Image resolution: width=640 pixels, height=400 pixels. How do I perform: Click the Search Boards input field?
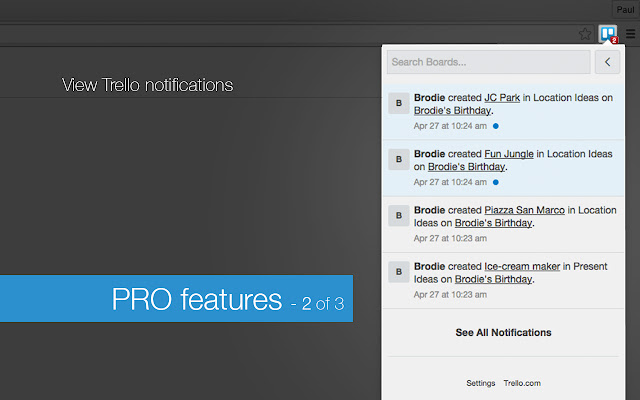pyautogui.click(x=488, y=62)
